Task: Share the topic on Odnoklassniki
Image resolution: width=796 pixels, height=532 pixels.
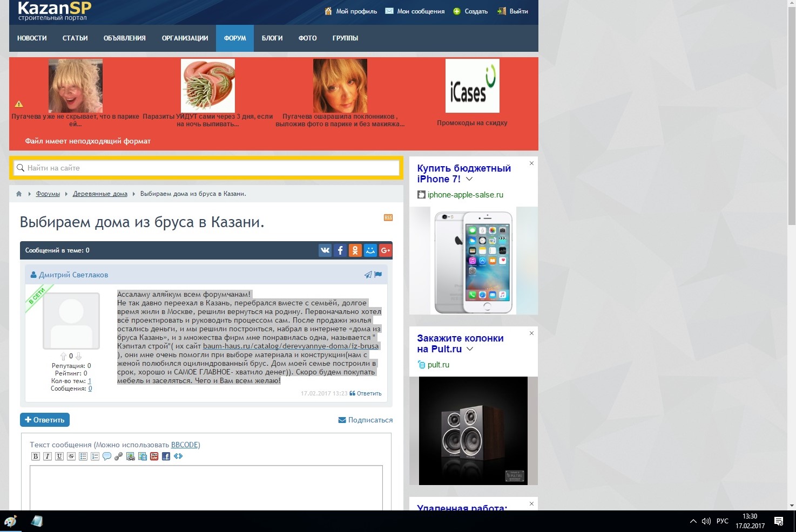Action: pos(355,250)
